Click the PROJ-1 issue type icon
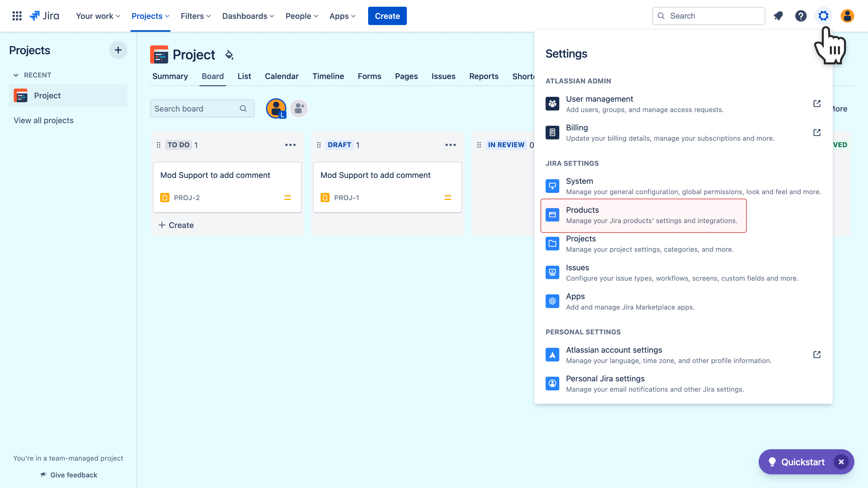Viewport: 868px width, 488px height. 325,198
